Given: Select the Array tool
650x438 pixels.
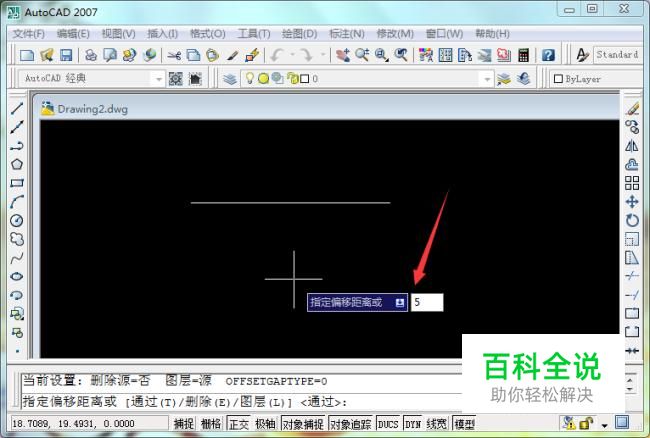Looking at the screenshot, I should pos(632,183).
